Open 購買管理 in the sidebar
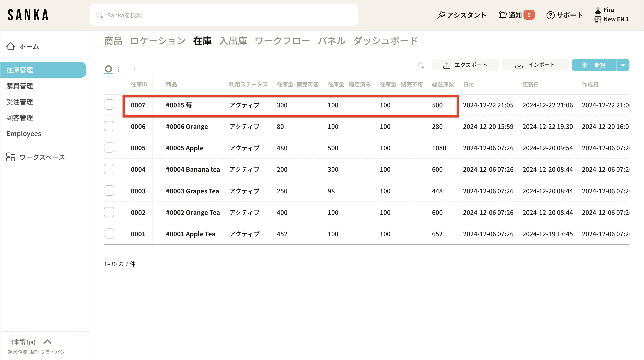644x360 pixels. [x=20, y=86]
